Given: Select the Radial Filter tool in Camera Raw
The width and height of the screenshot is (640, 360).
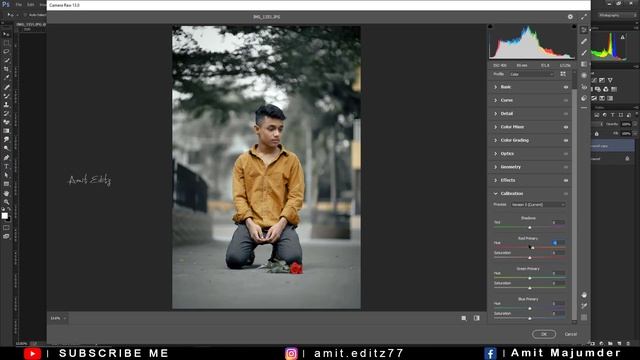Looking at the screenshot, I should click(x=584, y=76).
